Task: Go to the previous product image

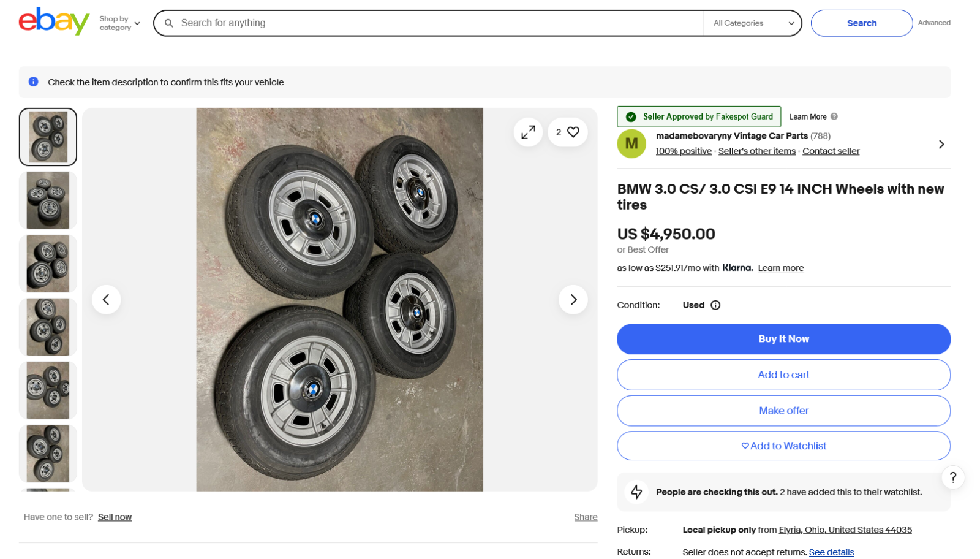Action: (x=107, y=300)
